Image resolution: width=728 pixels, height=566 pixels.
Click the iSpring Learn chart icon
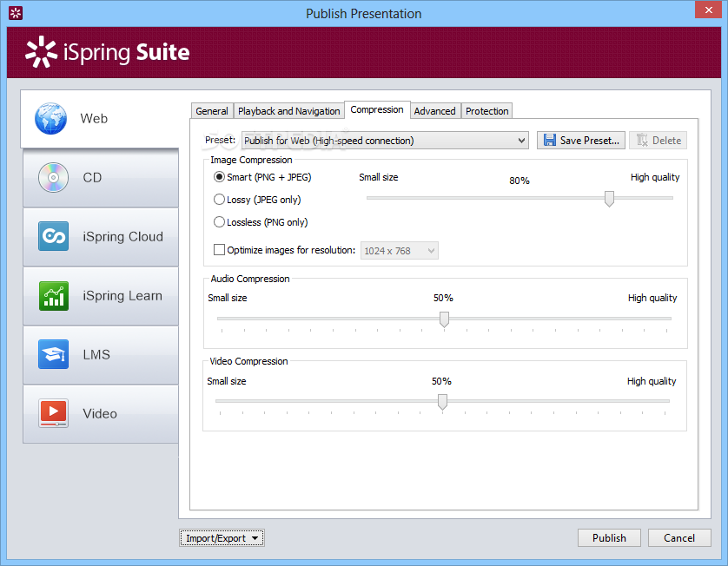click(x=53, y=295)
